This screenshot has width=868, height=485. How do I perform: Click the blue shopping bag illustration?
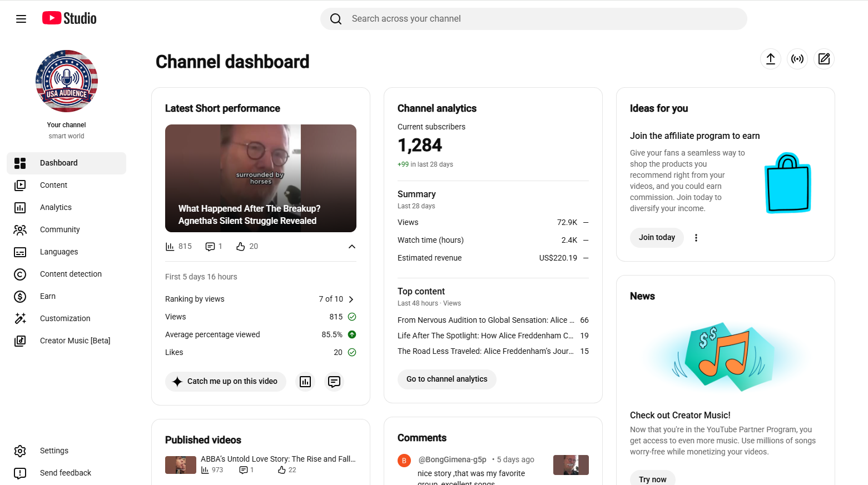(x=788, y=183)
